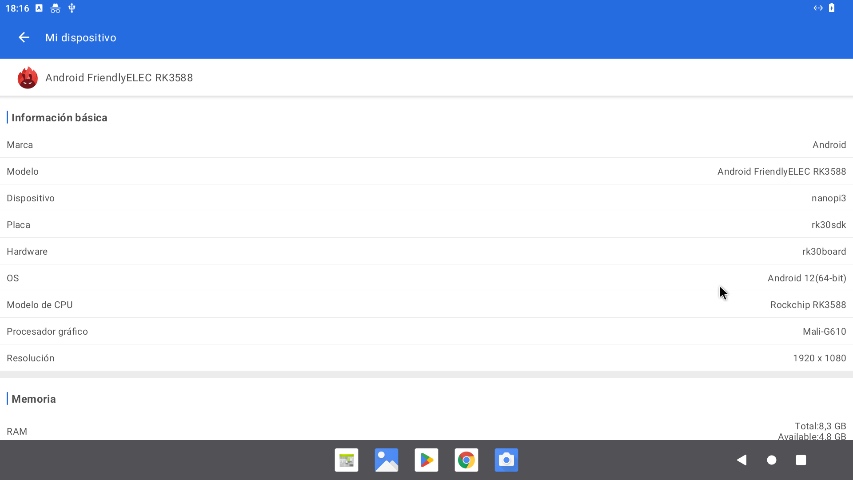
Task: Open the Camera app in the taskbar
Action: pos(506,460)
